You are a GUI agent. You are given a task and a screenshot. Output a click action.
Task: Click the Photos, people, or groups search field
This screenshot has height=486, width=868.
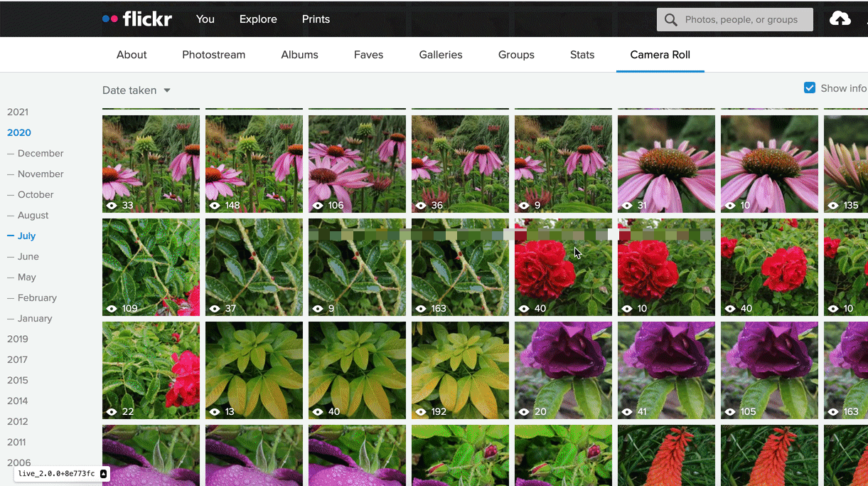[735, 20]
